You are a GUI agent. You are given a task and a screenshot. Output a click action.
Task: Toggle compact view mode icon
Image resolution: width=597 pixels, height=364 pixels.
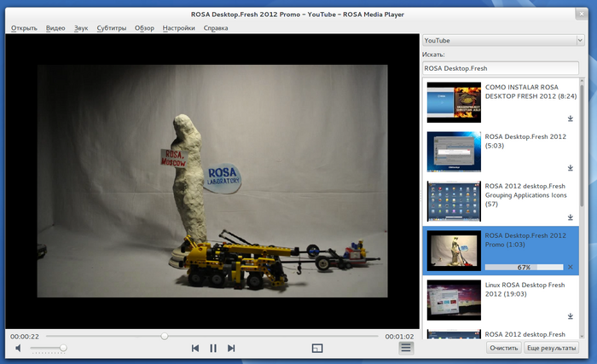tap(317, 348)
